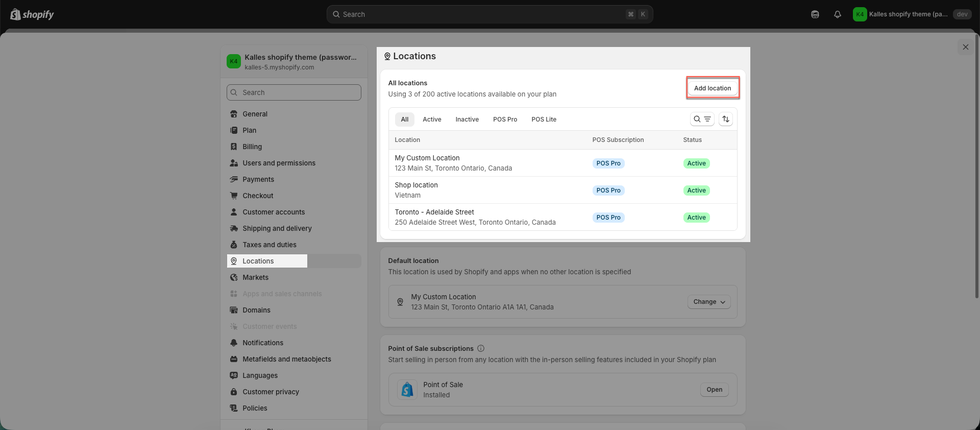Click the settings sidebar Search field

pos(294,92)
